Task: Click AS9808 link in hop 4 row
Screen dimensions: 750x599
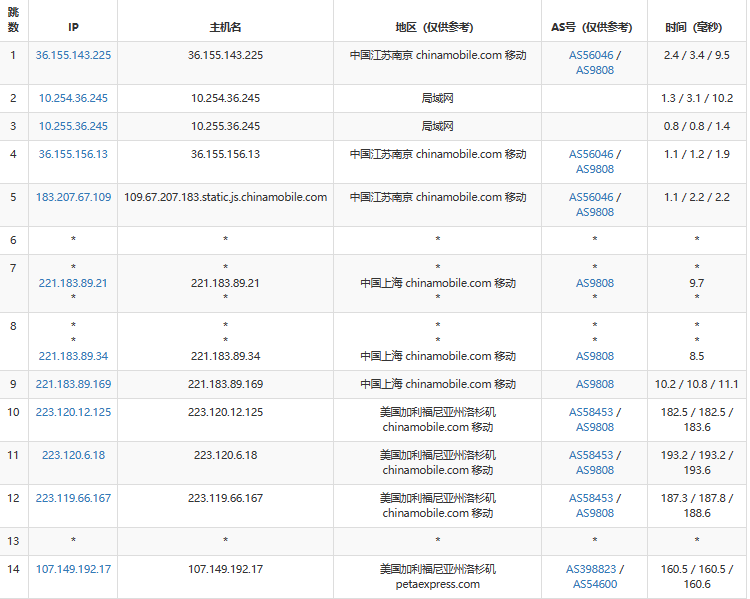Action: pos(595,169)
